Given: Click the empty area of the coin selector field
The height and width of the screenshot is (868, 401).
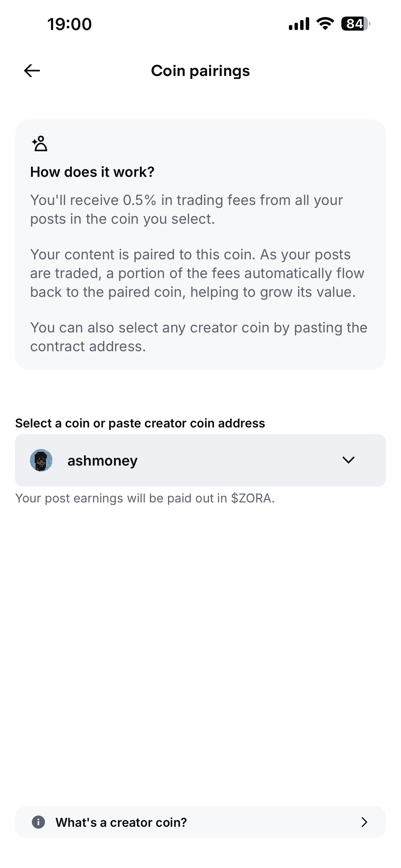Looking at the screenshot, I should click(236, 460).
